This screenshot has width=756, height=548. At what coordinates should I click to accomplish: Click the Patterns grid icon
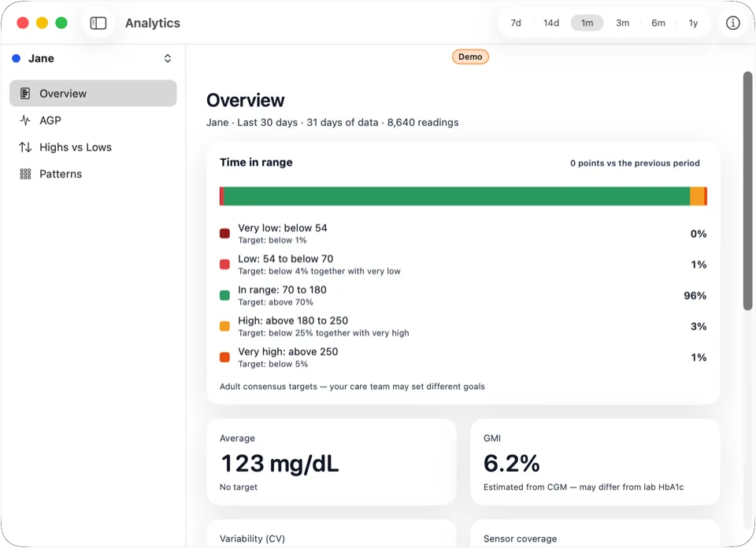pos(25,175)
